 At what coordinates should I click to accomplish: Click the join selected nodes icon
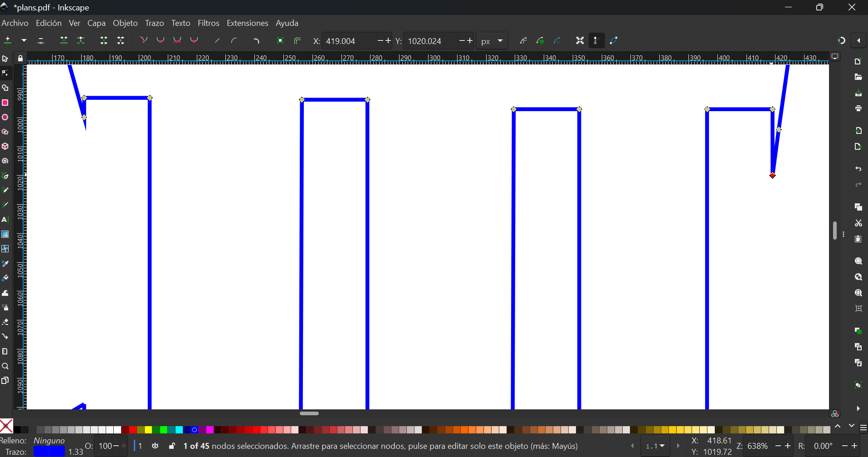click(x=64, y=40)
